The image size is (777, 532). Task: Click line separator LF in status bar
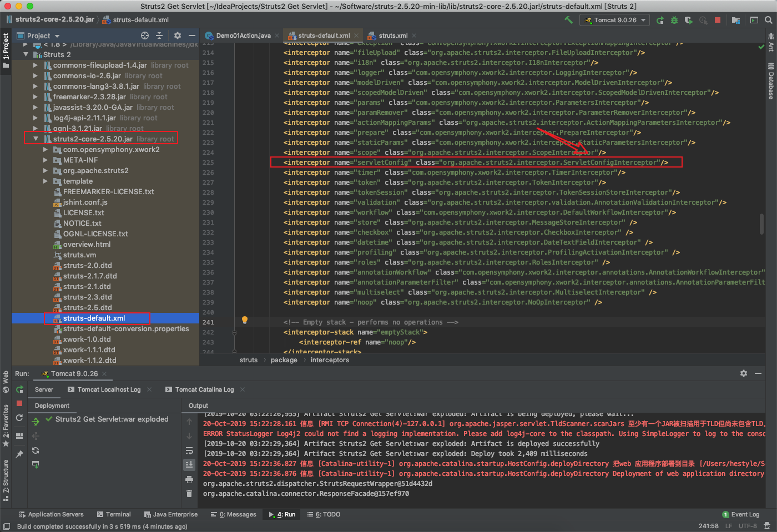point(728,526)
